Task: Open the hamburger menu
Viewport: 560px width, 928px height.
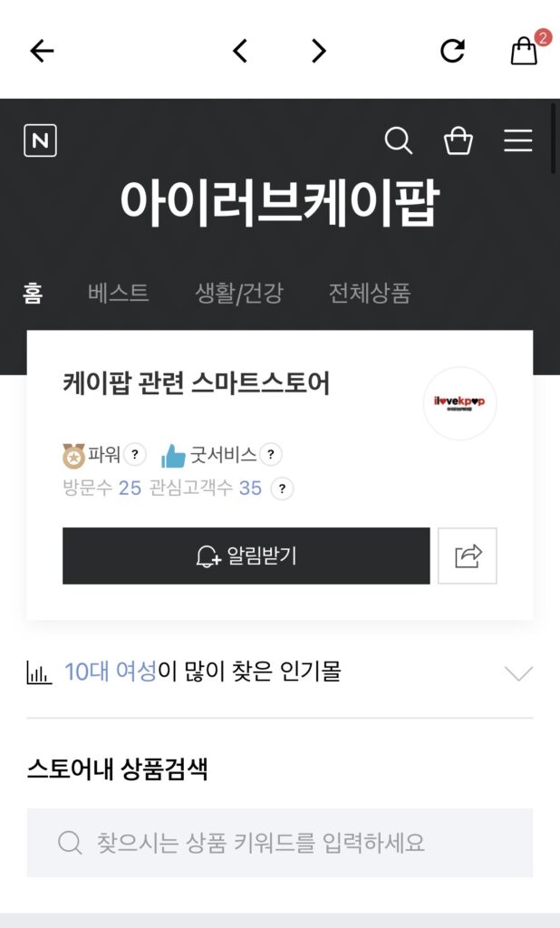Action: (518, 140)
